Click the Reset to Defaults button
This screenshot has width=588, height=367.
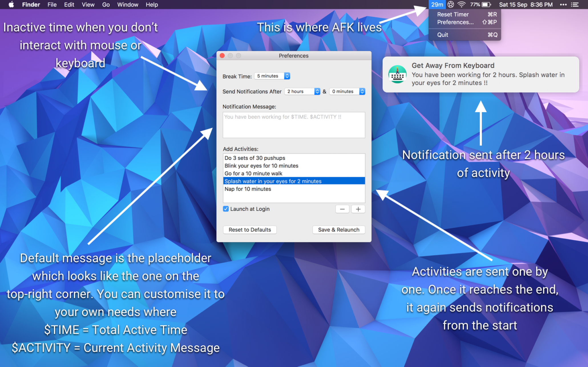(250, 230)
